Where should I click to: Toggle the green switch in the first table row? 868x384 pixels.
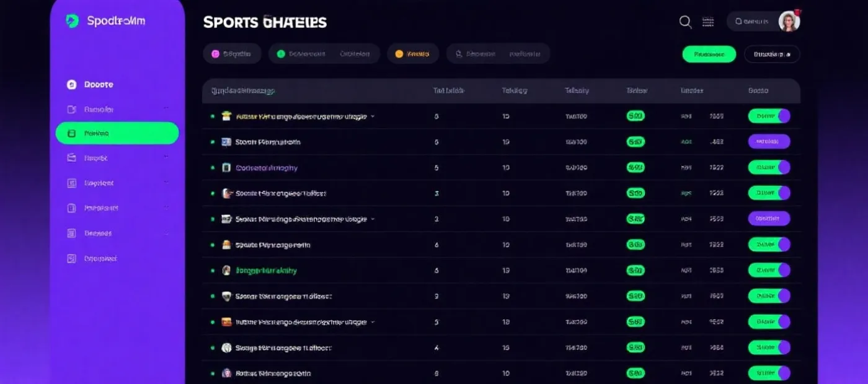click(x=769, y=116)
